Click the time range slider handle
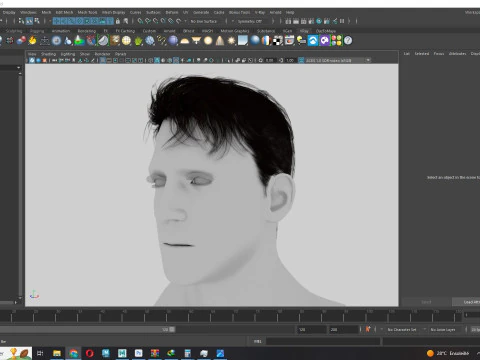The width and height of the screenshot is (480, 360). tap(172, 329)
